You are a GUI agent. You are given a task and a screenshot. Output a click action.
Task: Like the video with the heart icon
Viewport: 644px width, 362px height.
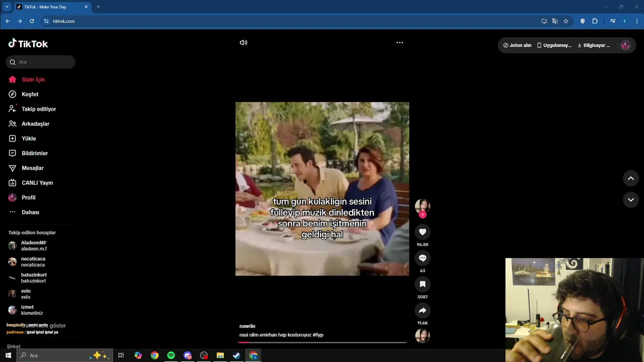pyautogui.click(x=423, y=232)
